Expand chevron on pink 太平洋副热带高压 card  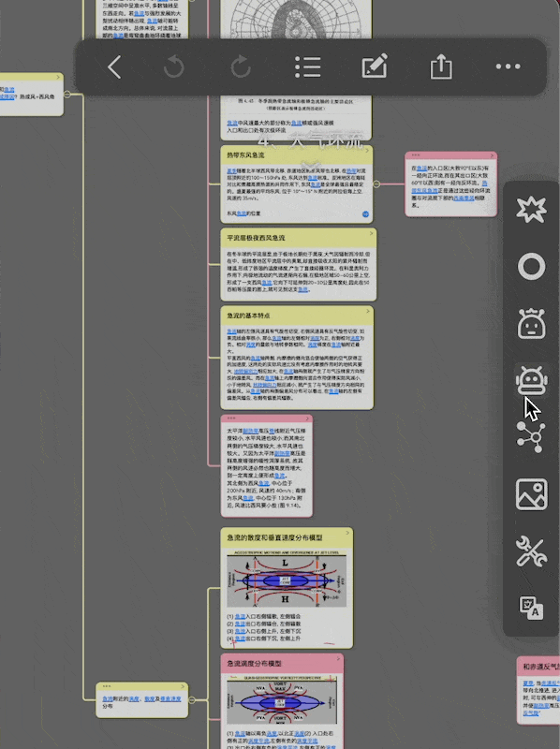pyautogui.click(x=308, y=419)
